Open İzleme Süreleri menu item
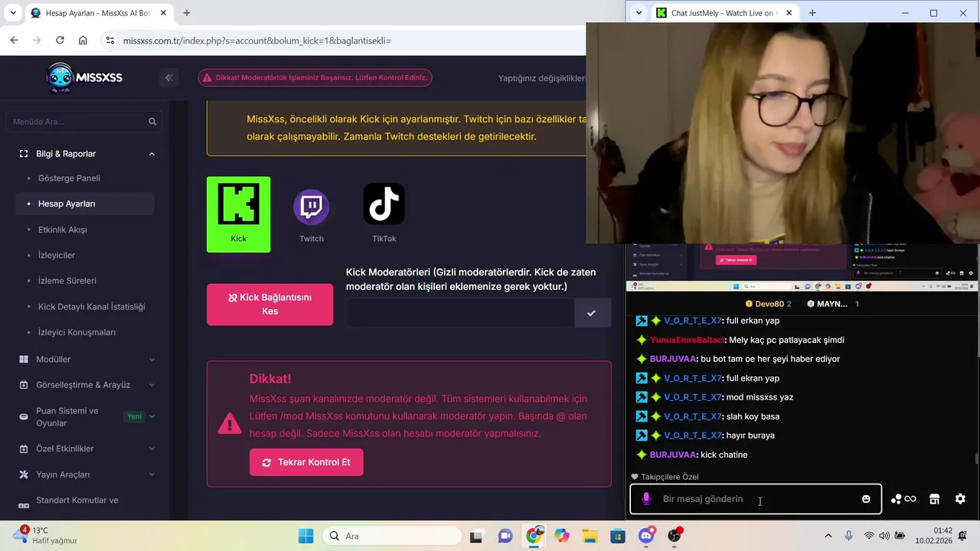The image size is (980, 551). [x=67, y=281]
